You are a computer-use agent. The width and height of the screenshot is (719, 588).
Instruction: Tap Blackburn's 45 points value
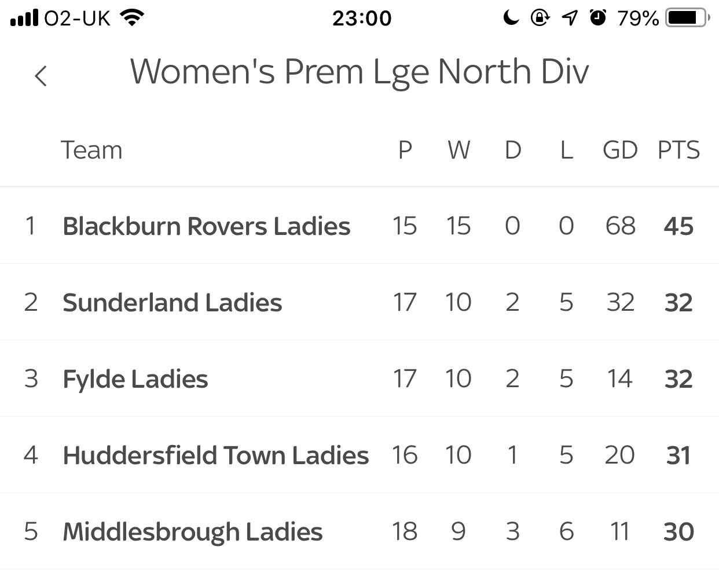pyautogui.click(x=678, y=226)
